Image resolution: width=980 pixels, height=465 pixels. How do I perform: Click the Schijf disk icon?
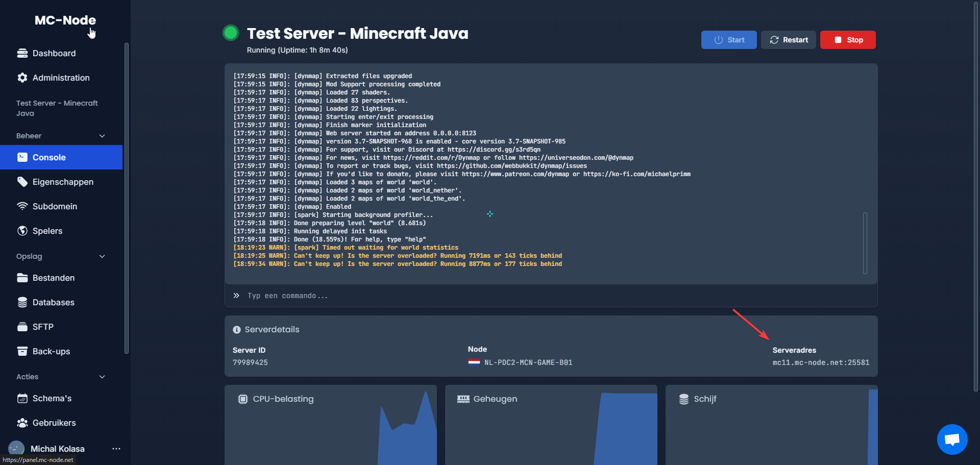[x=684, y=399]
